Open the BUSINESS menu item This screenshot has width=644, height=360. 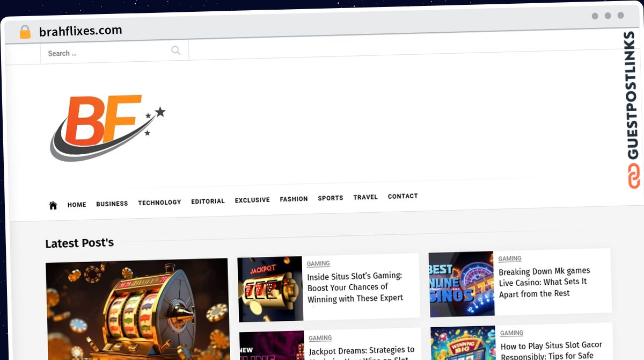(112, 204)
